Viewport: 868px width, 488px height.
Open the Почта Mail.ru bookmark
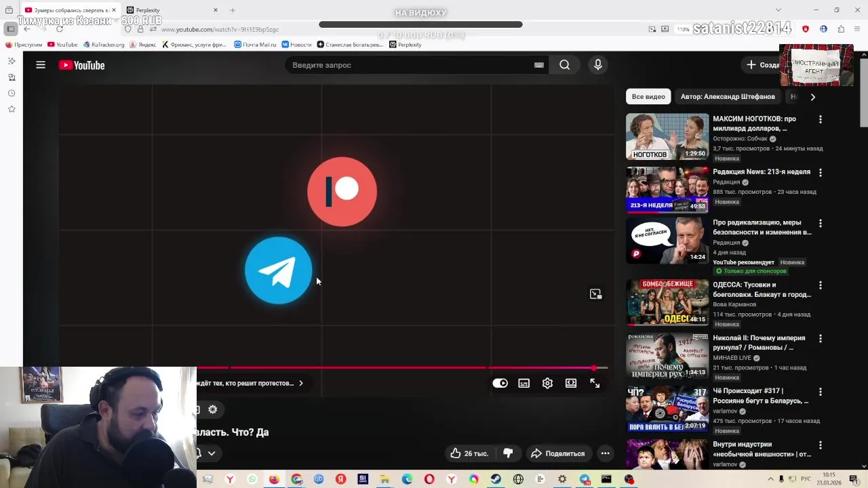tap(255, 45)
